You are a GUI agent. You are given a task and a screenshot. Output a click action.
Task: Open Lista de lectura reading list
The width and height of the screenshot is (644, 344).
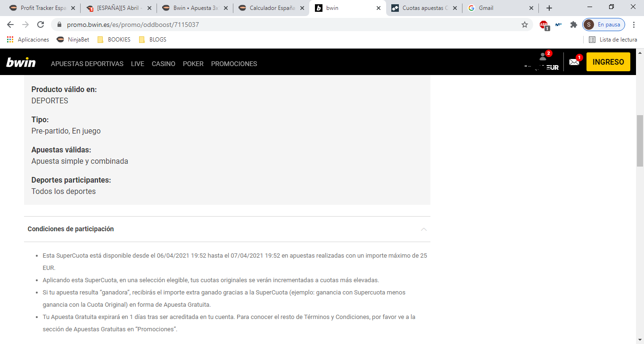[613, 40]
